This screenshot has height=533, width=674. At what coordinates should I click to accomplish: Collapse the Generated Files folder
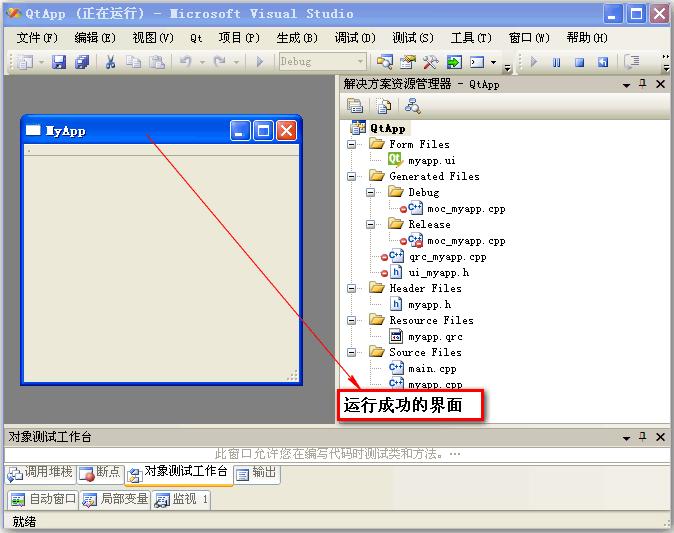pyautogui.click(x=352, y=176)
